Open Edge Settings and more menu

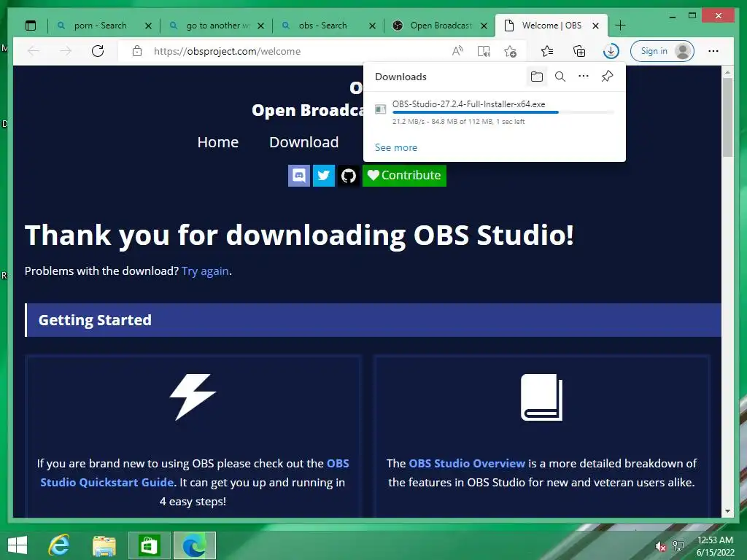click(x=713, y=51)
